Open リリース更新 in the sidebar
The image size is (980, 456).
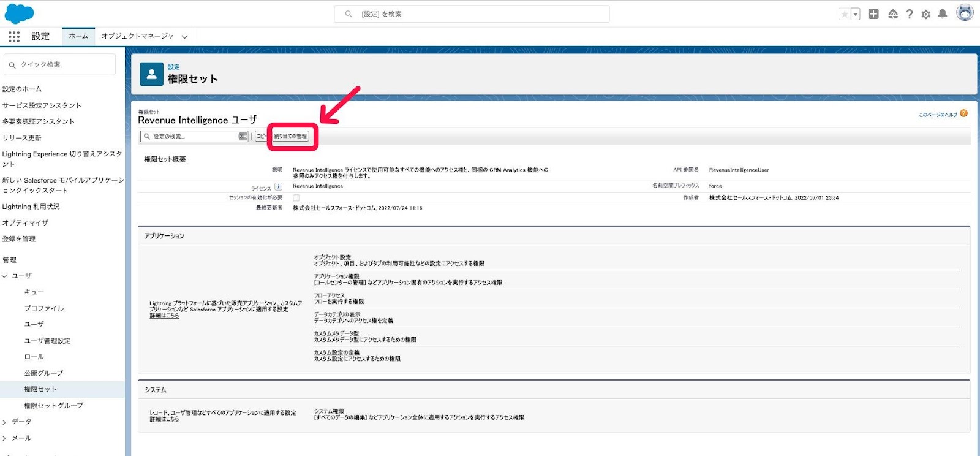pyautogui.click(x=22, y=138)
